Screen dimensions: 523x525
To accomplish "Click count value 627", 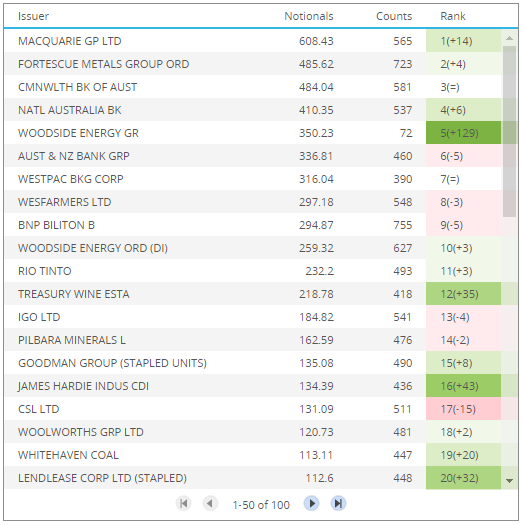I will [x=402, y=248].
